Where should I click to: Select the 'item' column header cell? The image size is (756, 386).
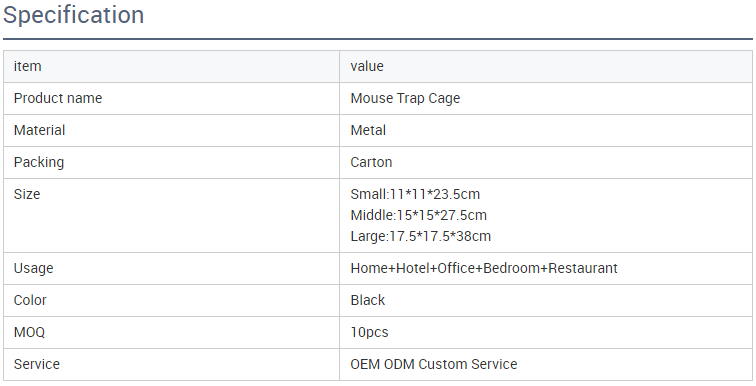coord(171,66)
